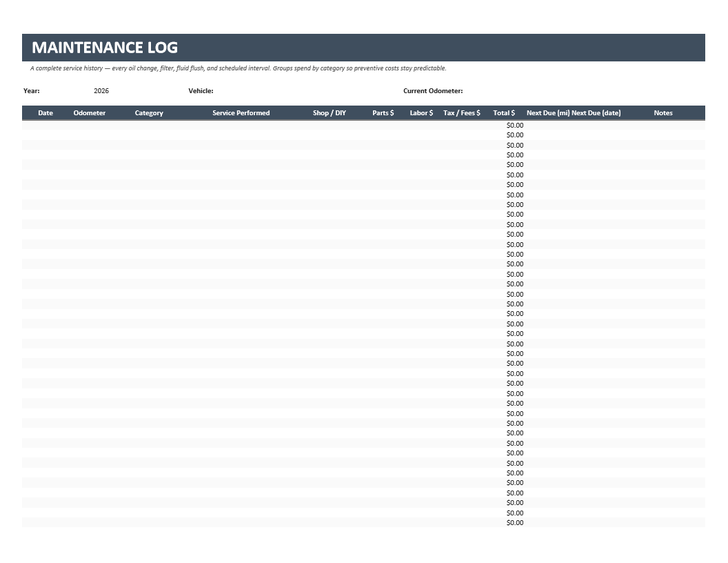Select the Shop / DIY column header
728x563 pixels.
329,113
